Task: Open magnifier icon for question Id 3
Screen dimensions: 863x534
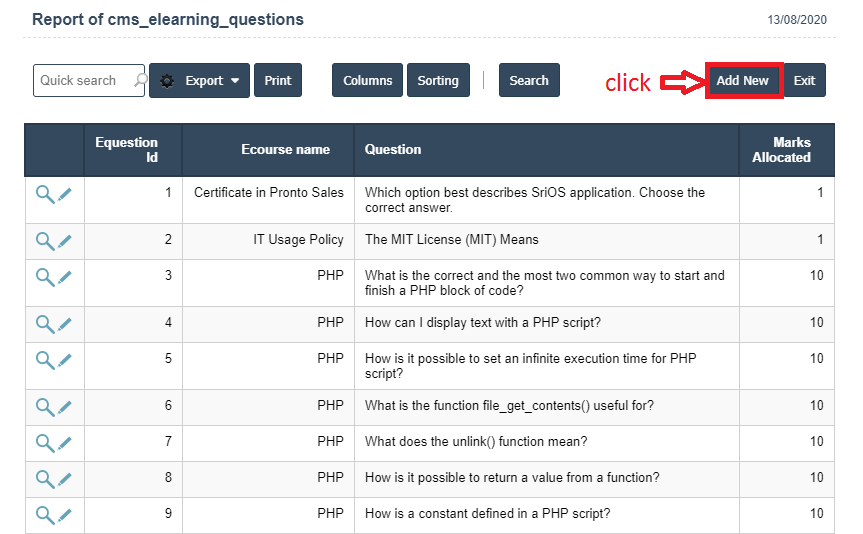Action: click(45, 277)
